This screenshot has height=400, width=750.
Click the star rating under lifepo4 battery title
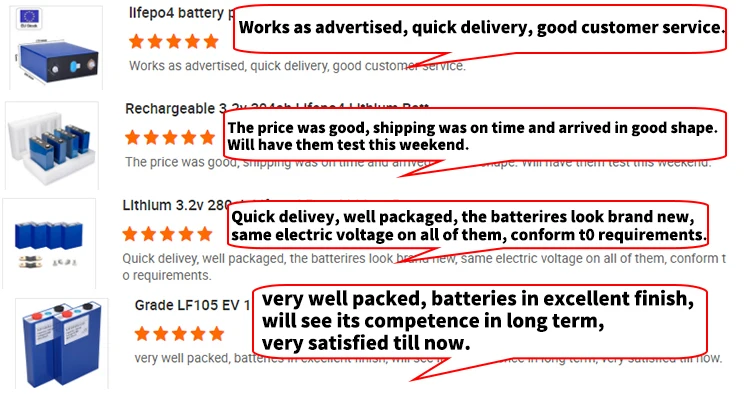(x=174, y=42)
